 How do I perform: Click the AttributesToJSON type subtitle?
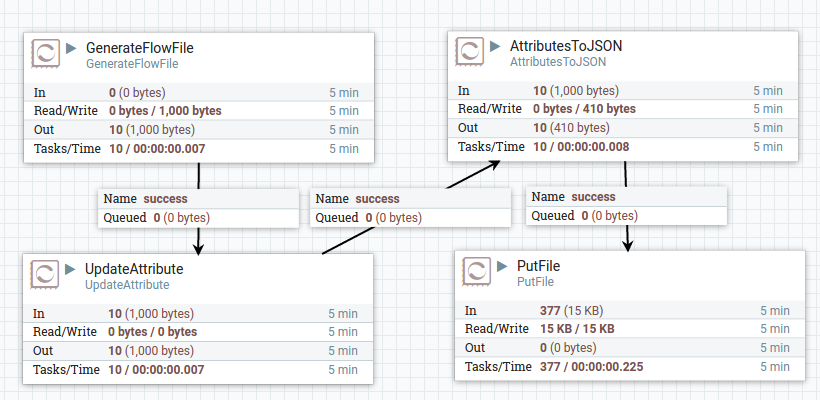[558, 62]
